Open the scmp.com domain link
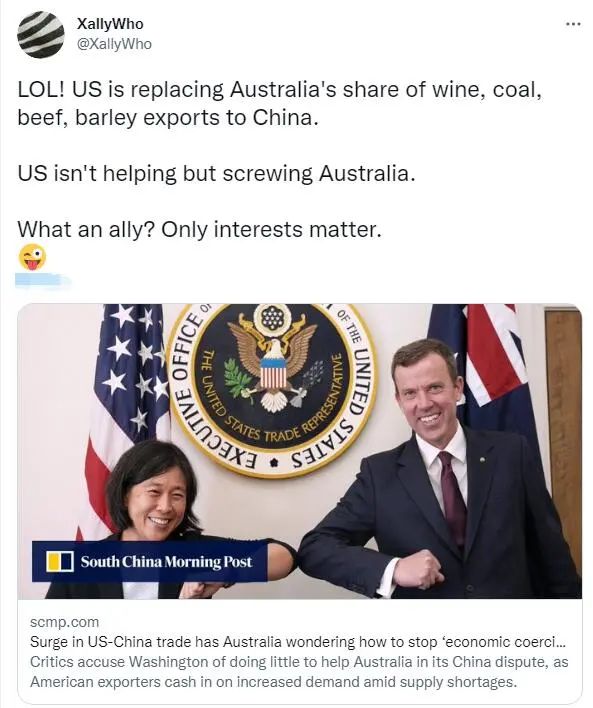The width and height of the screenshot is (593, 708). coord(64,622)
